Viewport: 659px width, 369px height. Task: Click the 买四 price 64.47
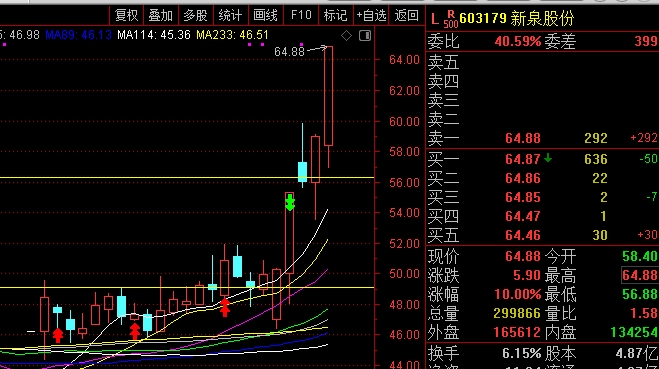[523, 216]
